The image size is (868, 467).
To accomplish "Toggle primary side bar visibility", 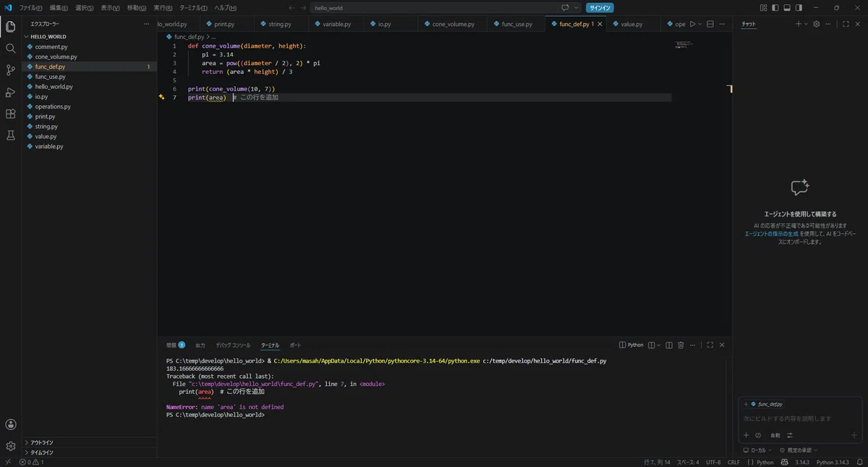I will pos(775,8).
